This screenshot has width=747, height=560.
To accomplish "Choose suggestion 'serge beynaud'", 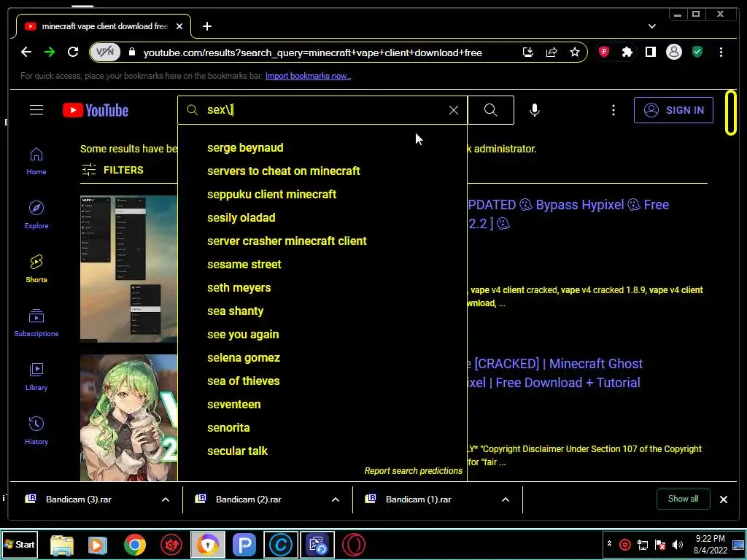I will tap(322, 147).
